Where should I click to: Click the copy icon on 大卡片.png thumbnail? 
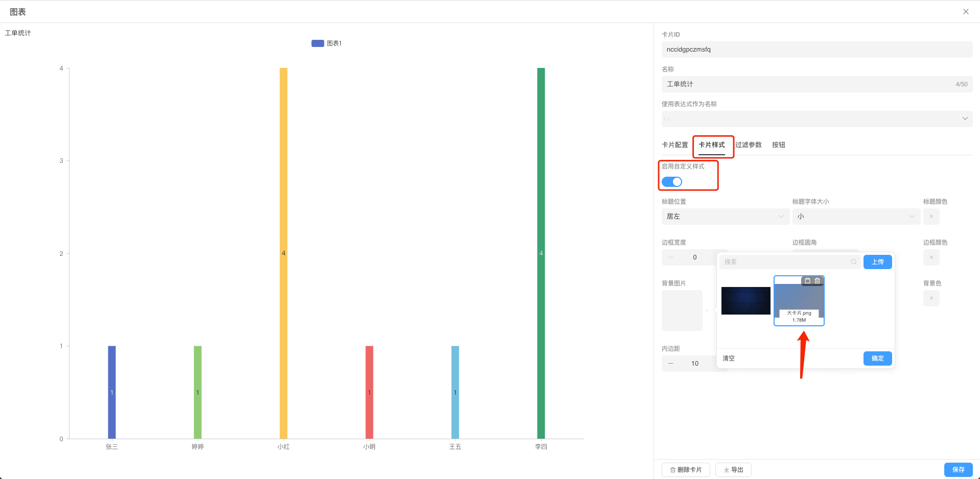[x=807, y=281]
